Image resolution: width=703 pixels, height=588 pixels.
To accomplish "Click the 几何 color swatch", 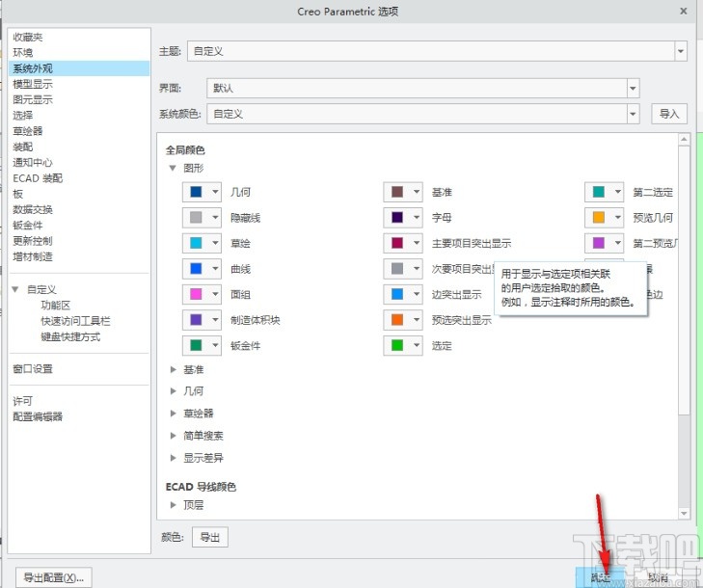I will [x=196, y=192].
